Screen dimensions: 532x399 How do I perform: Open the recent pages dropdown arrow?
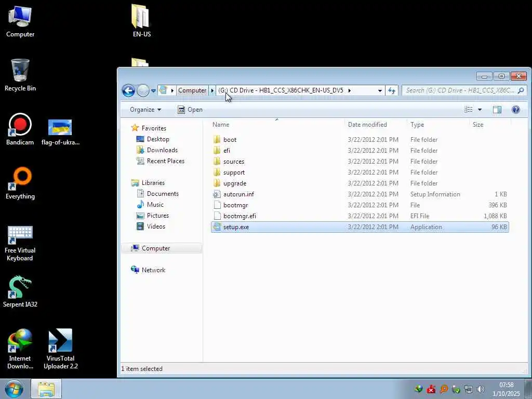[x=153, y=90]
